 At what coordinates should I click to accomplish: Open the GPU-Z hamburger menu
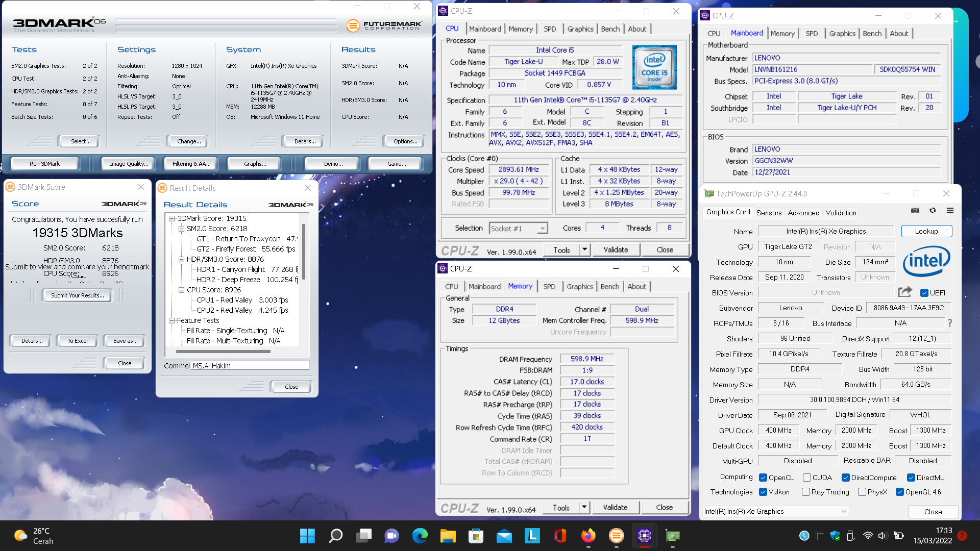pos(950,210)
